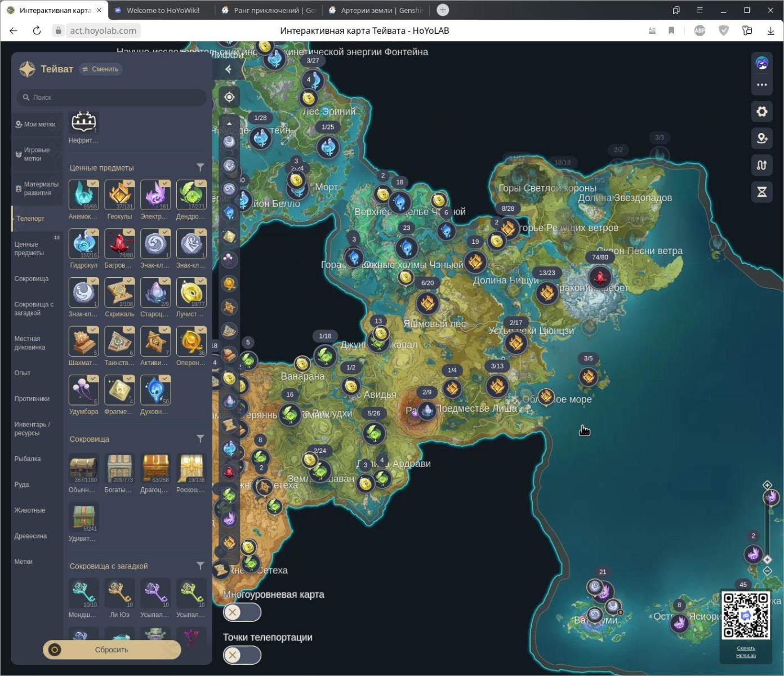The height and width of the screenshot is (676, 784).
Task: Switch to the Артерии земли browser tab
Action: point(376,10)
